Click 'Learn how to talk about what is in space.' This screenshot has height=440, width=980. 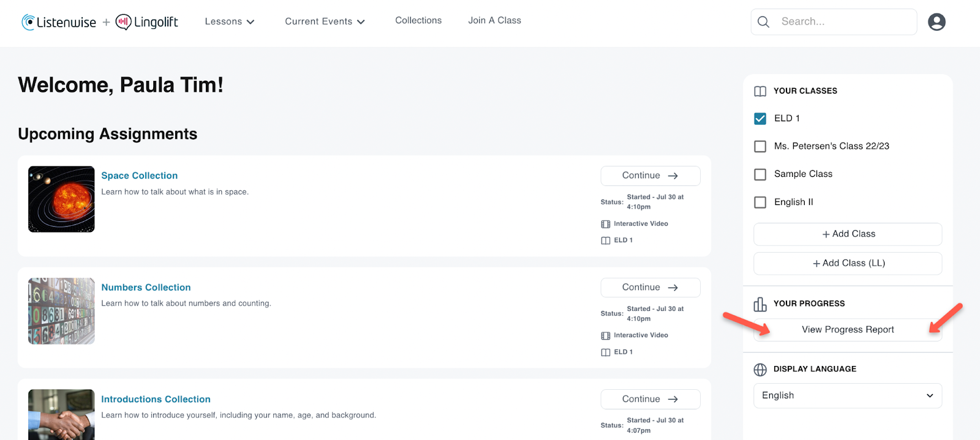(175, 192)
